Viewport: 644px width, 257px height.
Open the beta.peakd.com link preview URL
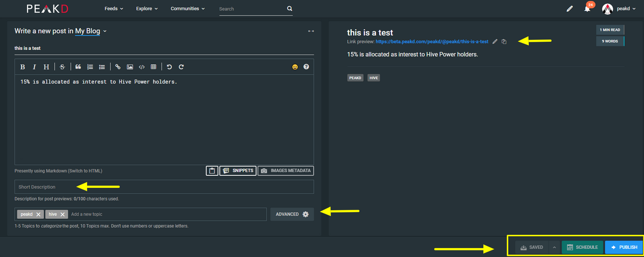pyautogui.click(x=432, y=41)
